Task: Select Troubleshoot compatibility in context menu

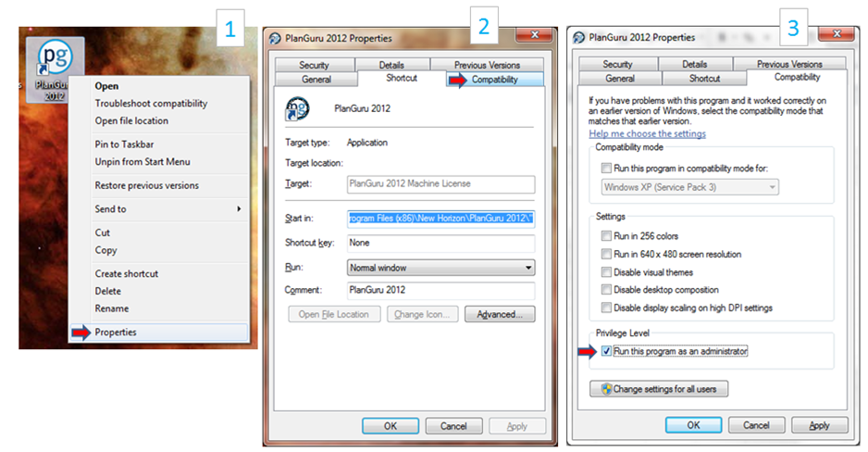Action: [151, 103]
